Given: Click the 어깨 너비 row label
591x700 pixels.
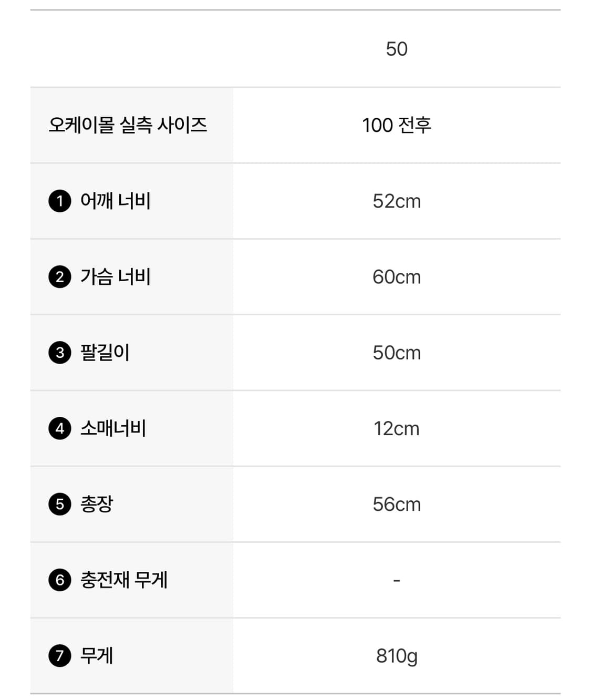Looking at the screenshot, I should pos(116,201).
